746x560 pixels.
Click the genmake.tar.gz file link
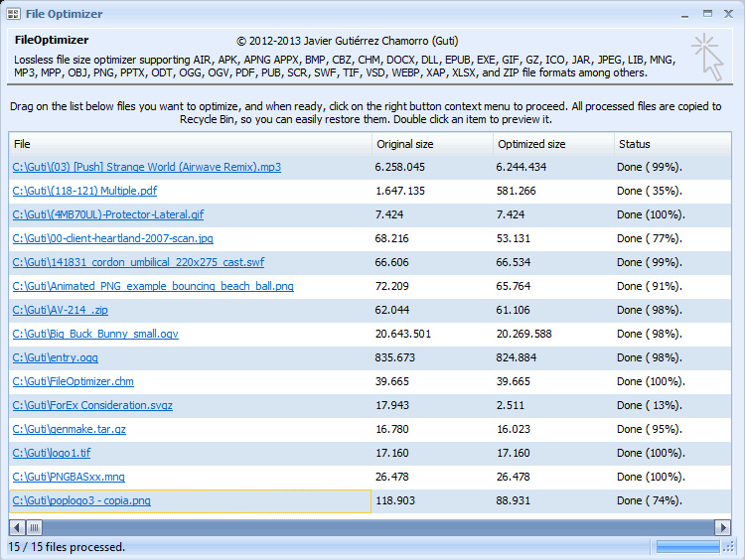(x=69, y=430)
